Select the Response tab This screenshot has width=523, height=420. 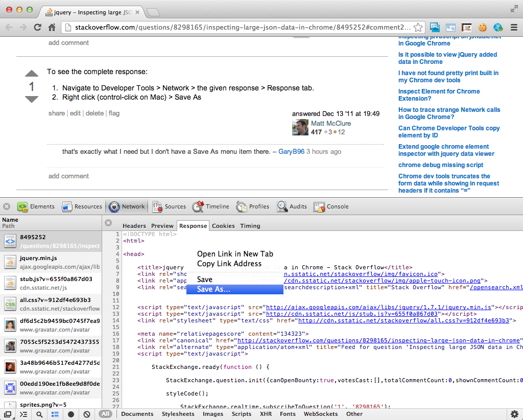pyautogui.click(x=193, y=226)
